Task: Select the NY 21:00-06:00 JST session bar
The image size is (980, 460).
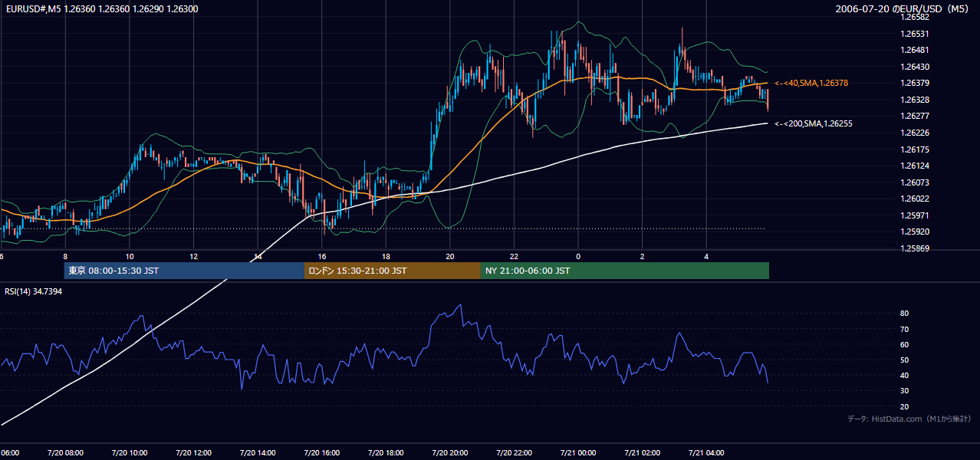Action: [x=625, y=271]
